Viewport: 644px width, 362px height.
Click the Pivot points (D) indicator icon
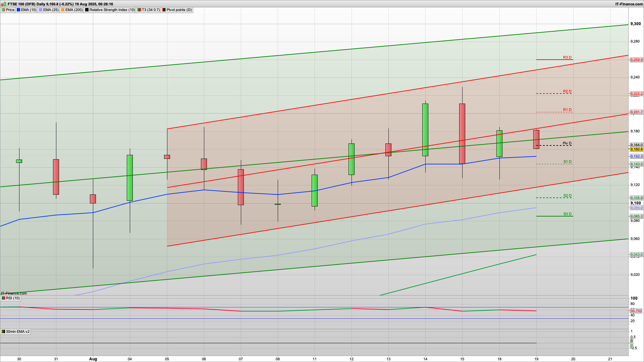click(x=164, y=10)
